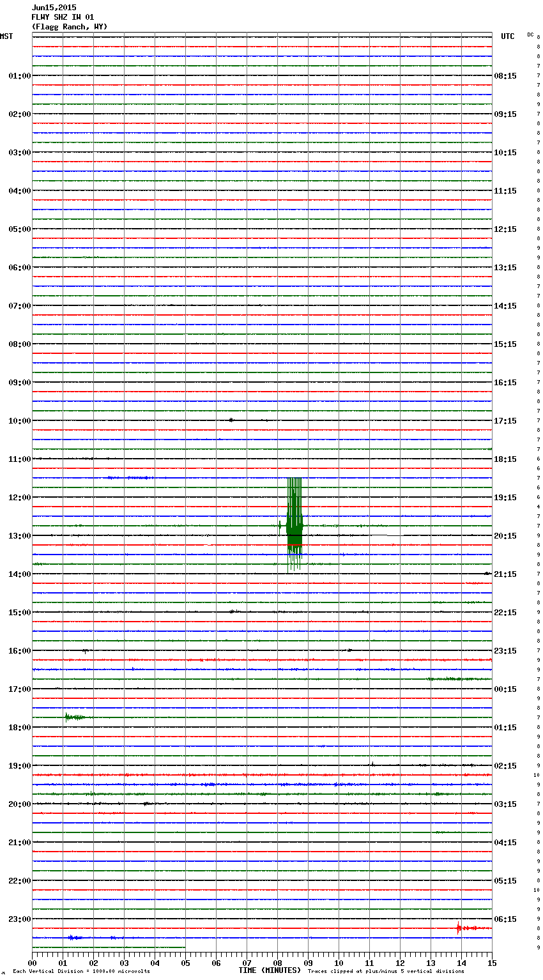The height and width of the screenshot is (980, 543).
Task: Select minute 08 on the bottom time axis
Action: click(x=277, y=963)
